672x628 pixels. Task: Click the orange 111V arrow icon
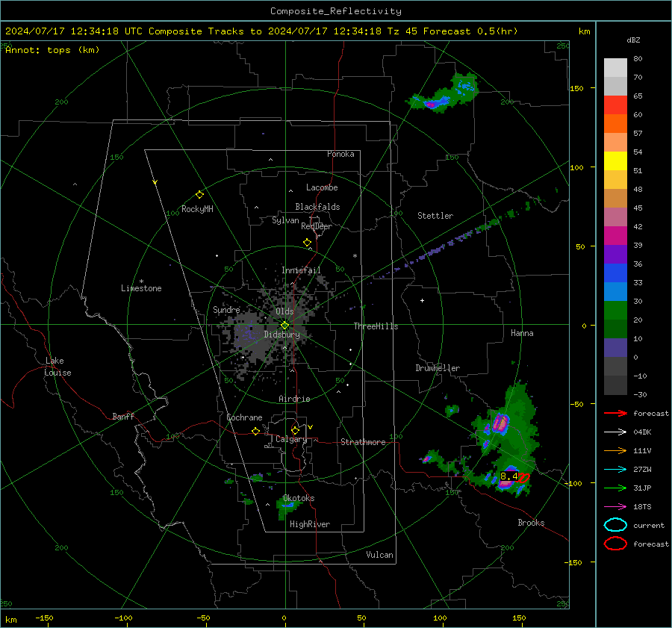coord(615,450)
